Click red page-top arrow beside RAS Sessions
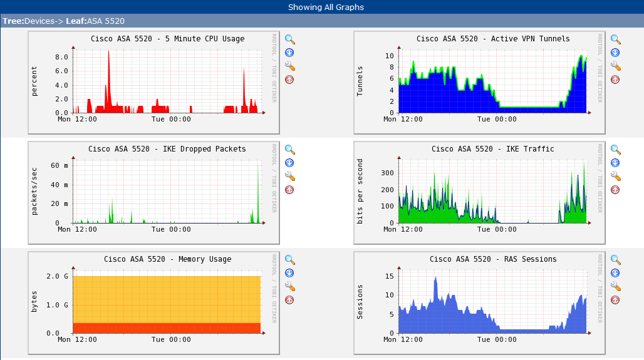Viewport: 644px width, 360px height. point(615,300)
